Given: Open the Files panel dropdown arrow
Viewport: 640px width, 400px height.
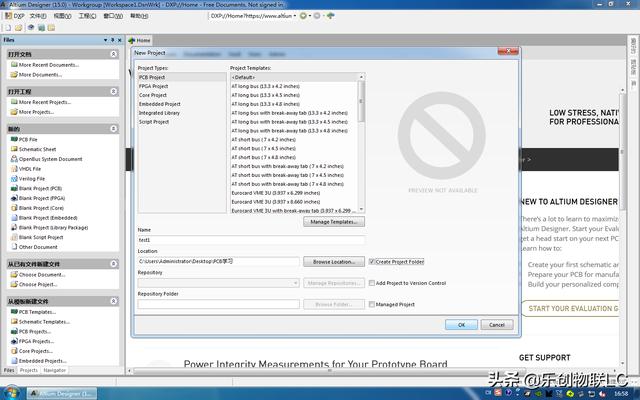Looking at the screenshot, I should click(x=106, y=40).
